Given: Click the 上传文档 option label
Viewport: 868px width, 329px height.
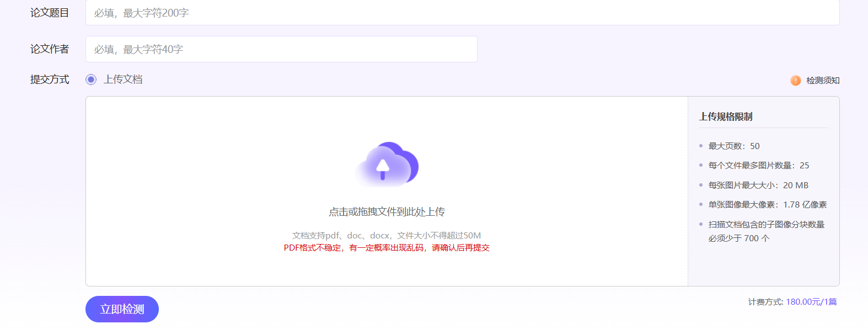Looking at the screenshot, I should click(123, 79).
